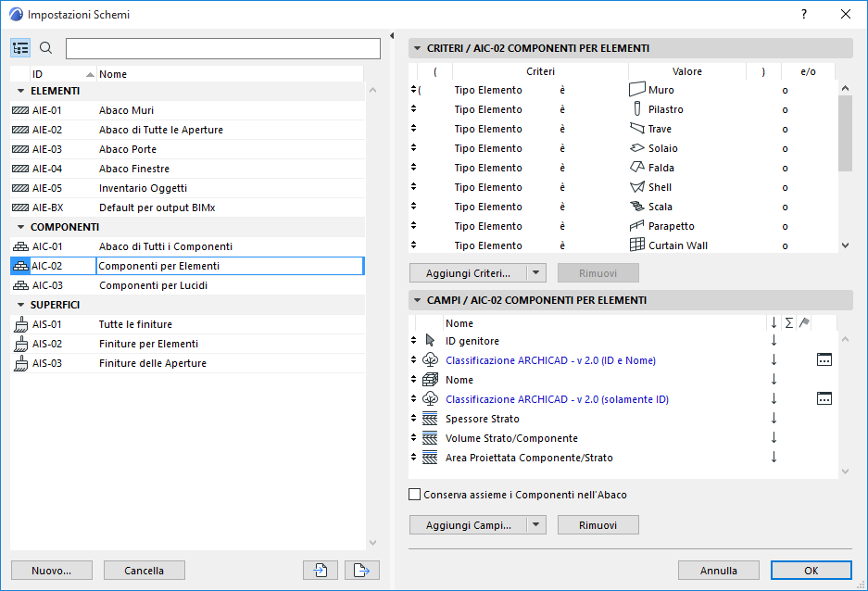This screenshot has height=591, width=868.
Task: Click the Solaio slab icon
Action: (637, 148)
